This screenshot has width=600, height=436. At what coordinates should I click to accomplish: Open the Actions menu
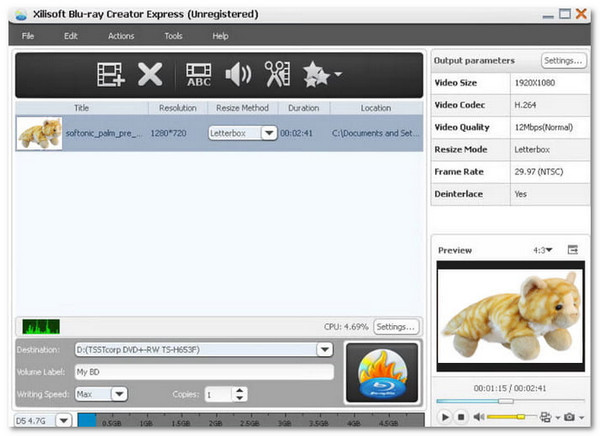pyautogui.click(x=121, y=36)
